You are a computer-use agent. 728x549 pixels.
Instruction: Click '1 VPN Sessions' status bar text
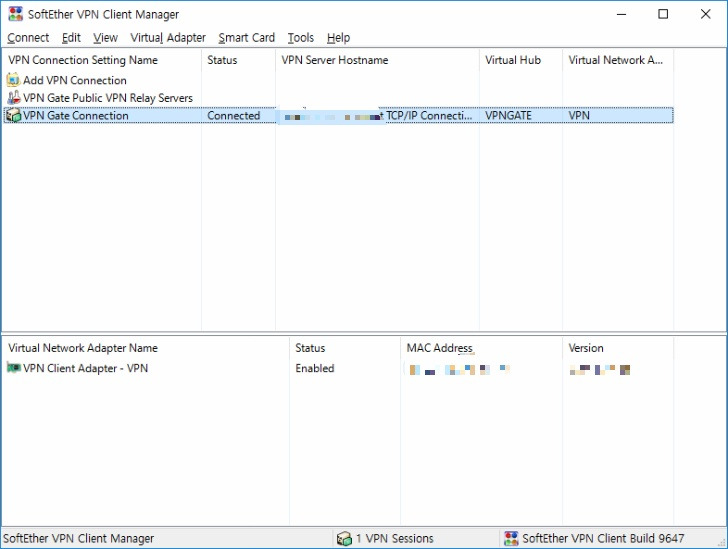click(395, 539)
